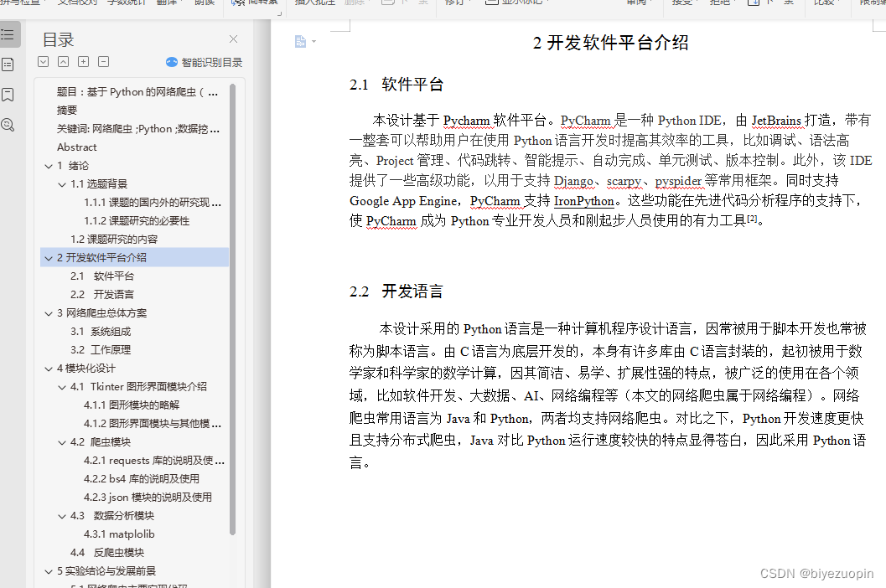Collapse the 1 绪论 tree node

pos(49,166)
